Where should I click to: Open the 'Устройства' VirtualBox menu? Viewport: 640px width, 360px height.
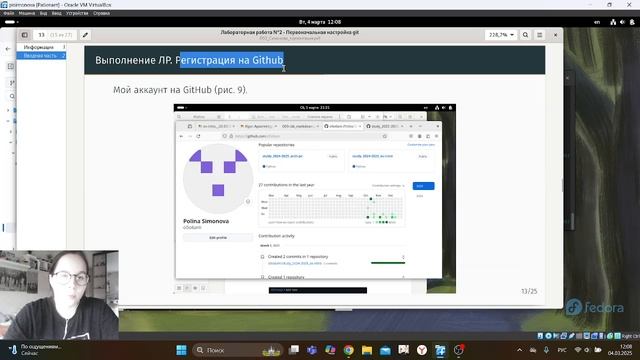click(x=77, y=13)
